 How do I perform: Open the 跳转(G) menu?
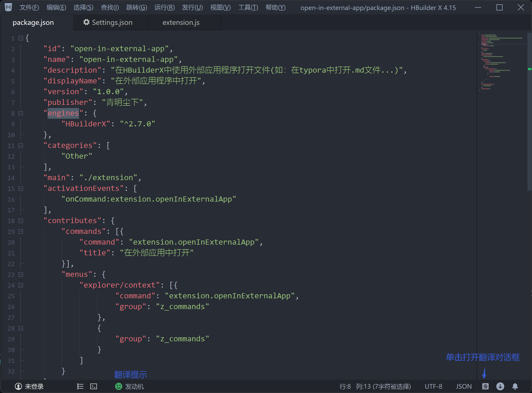point(137,7)
